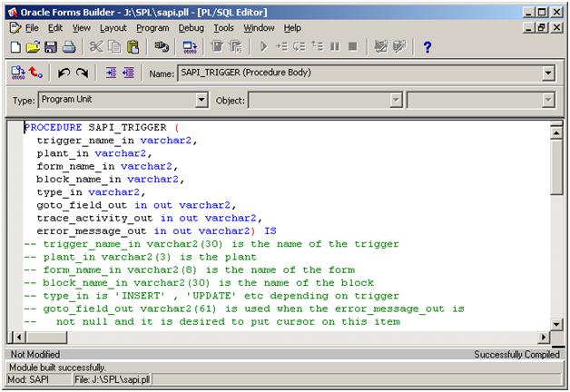The image size is (570, 392).
Task: Click the Indent lines icon
Action: point(111,73)
